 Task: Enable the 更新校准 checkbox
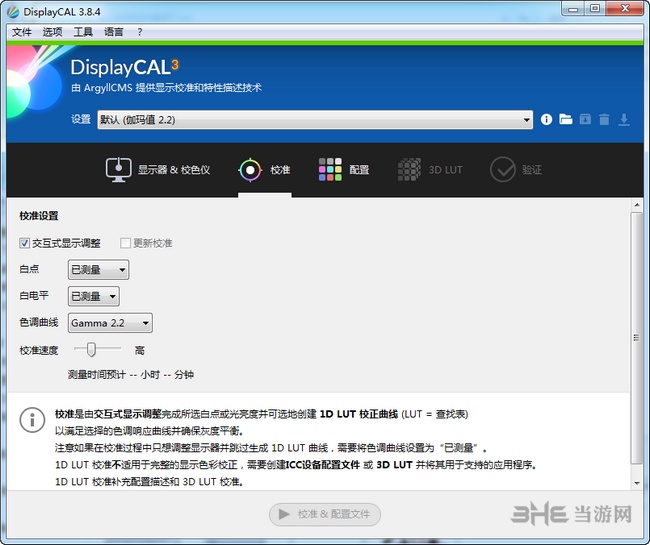click(x=125, y=243)
